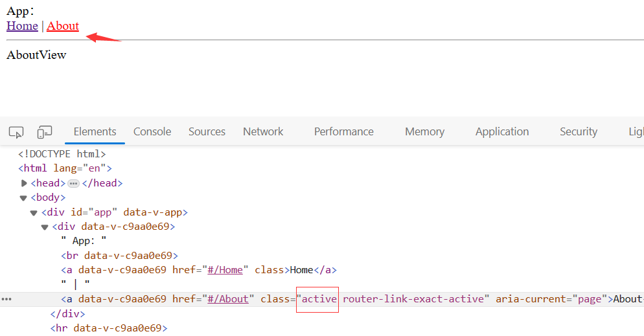Click the ellipsis badge inside head tag
644x336 pixels.
73,183
